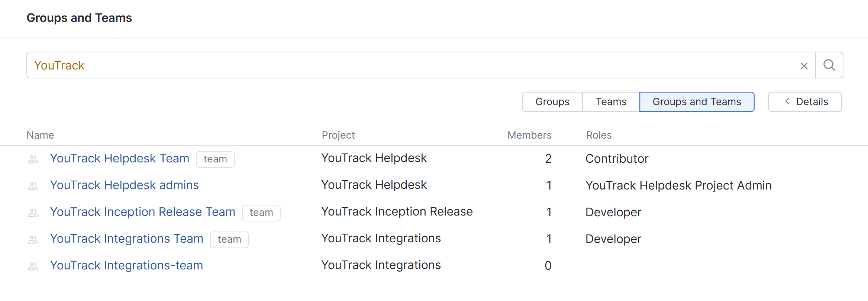Image resolution: width=868 pixels, height=301 pixels.
Task: Click group icon beside YouTrack Integrations-team
Action: (33, 266)
